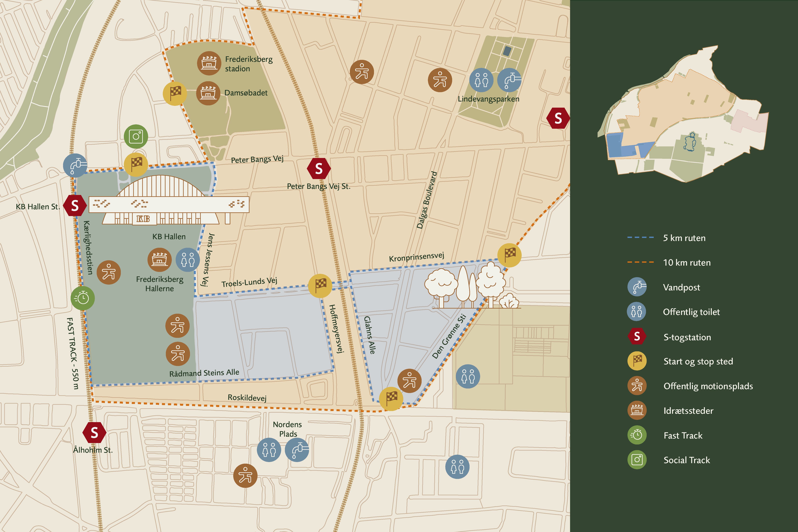Click the "Rådmand Steins Alle" street label

click(204, 373)
